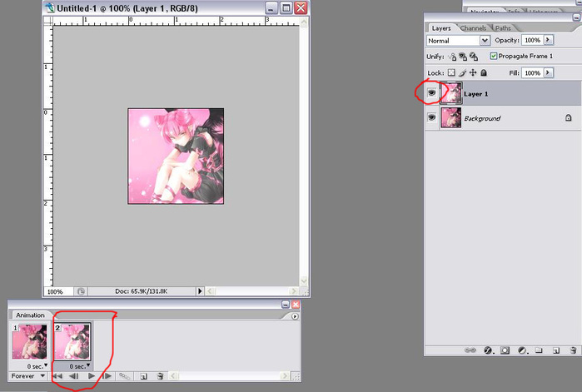Click the Layer 1 thumbnail

click(x=451, y=92)
